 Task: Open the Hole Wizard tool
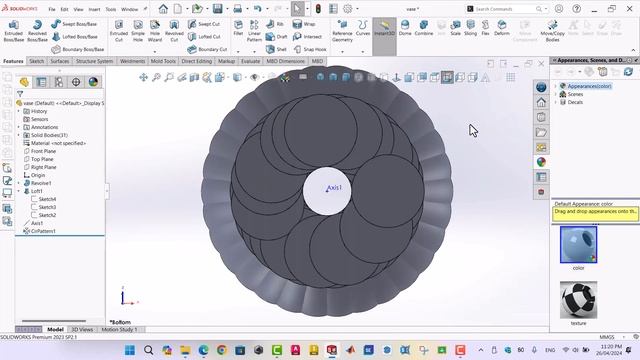coord(155,31)
